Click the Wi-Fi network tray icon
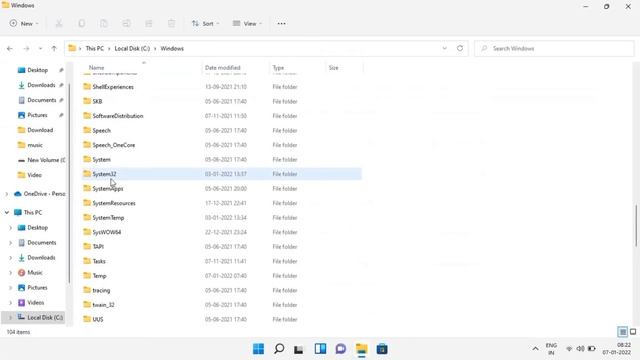 569,349
